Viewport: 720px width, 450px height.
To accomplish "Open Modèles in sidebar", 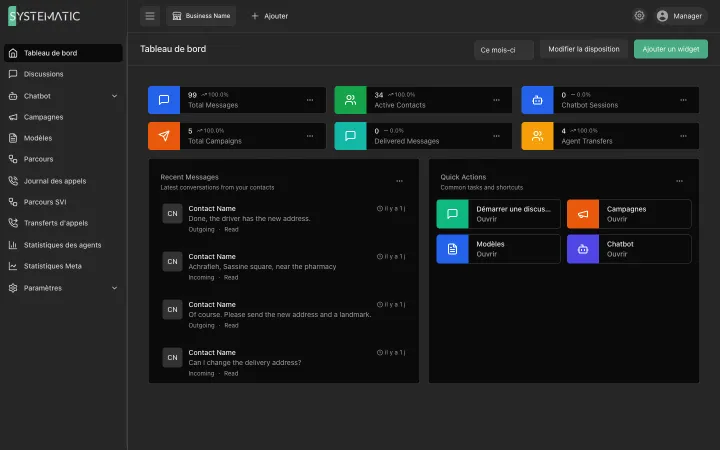I will point(63,138).
